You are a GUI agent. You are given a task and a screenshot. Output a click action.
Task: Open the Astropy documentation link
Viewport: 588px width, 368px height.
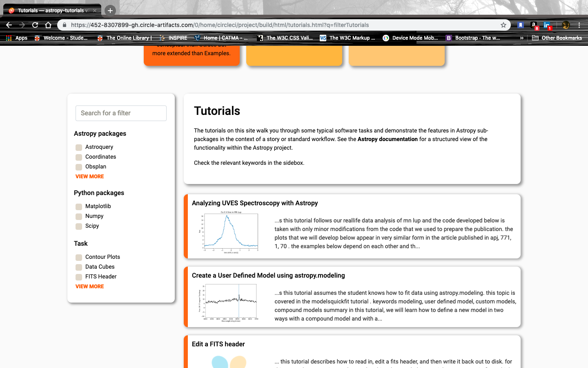click(388, 139)
